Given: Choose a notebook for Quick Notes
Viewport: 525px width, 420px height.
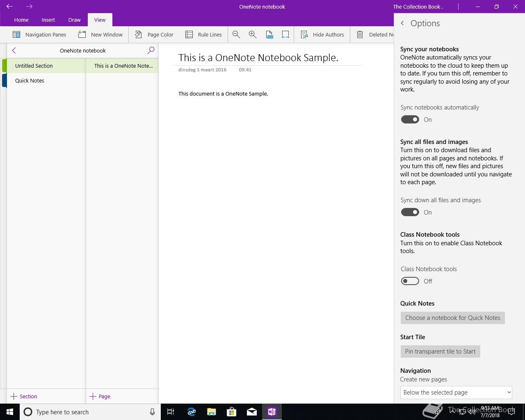Looking at the screenshot, I should click(453, 318).
